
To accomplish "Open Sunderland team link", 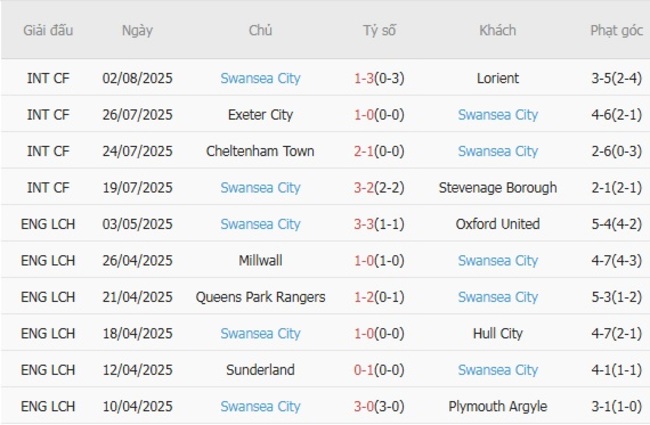I will click(260, 370).
